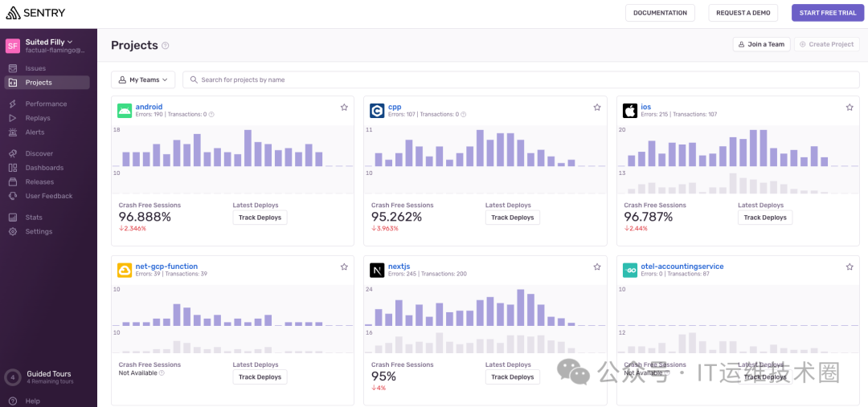Click the ios Apple platform icon
The width and height of the screenshot is (868, 407).
pyautogui.click(x=630, y=111)
